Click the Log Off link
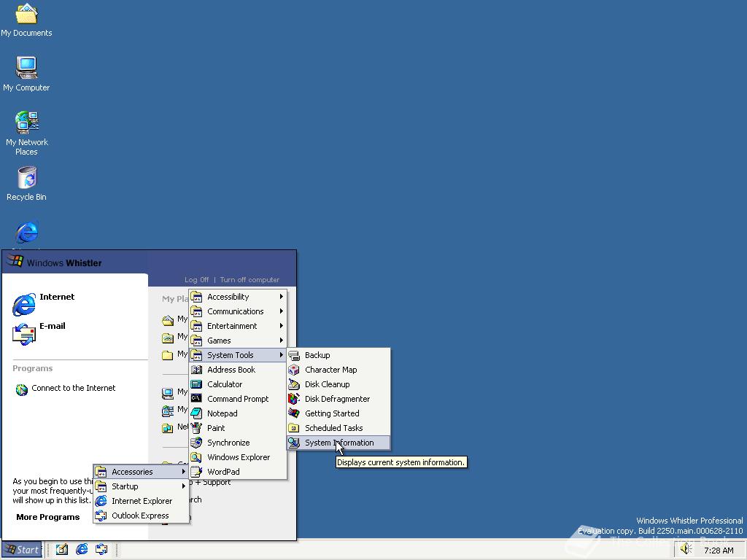 coord(196,280)
